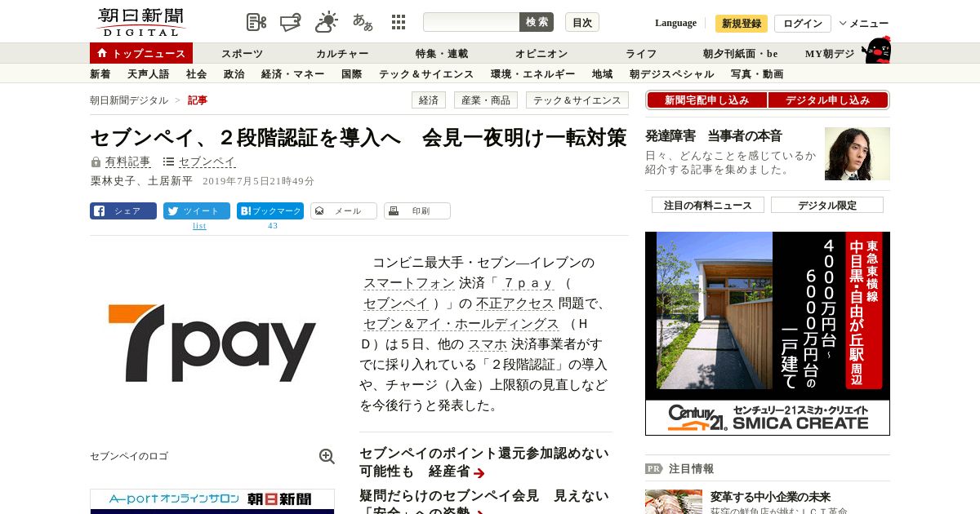Viewport: 980px width, 514px height.
Task: Open the breaking news megaphone icon
Action: point(291,22)
